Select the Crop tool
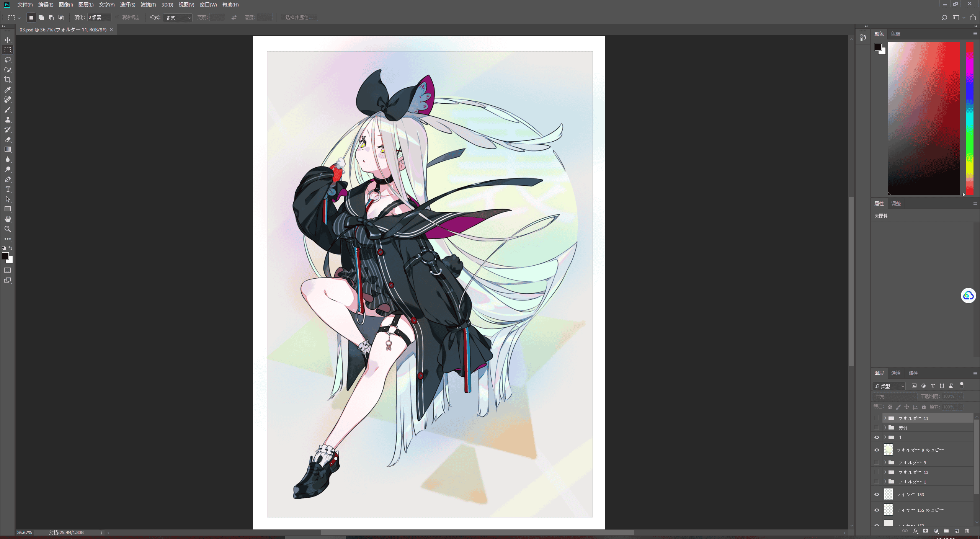980x539 pixels. (x=8, y=80)
